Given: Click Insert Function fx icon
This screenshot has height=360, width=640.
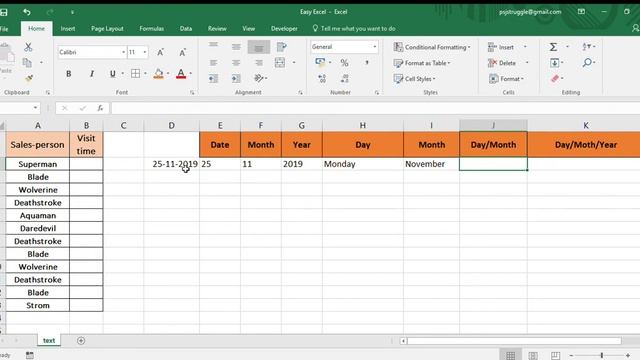Looking at the screenshot, I should 100,108.
